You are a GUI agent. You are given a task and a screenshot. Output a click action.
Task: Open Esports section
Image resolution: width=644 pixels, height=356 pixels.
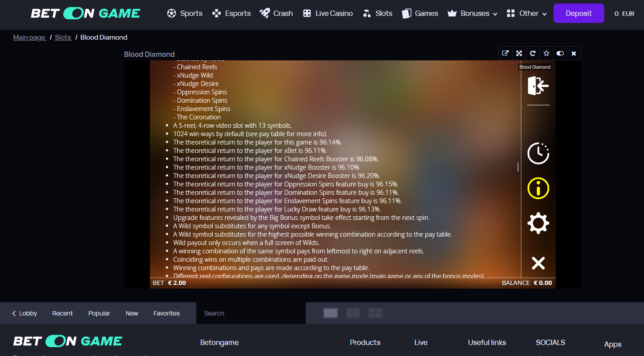[x=231, y=13]
